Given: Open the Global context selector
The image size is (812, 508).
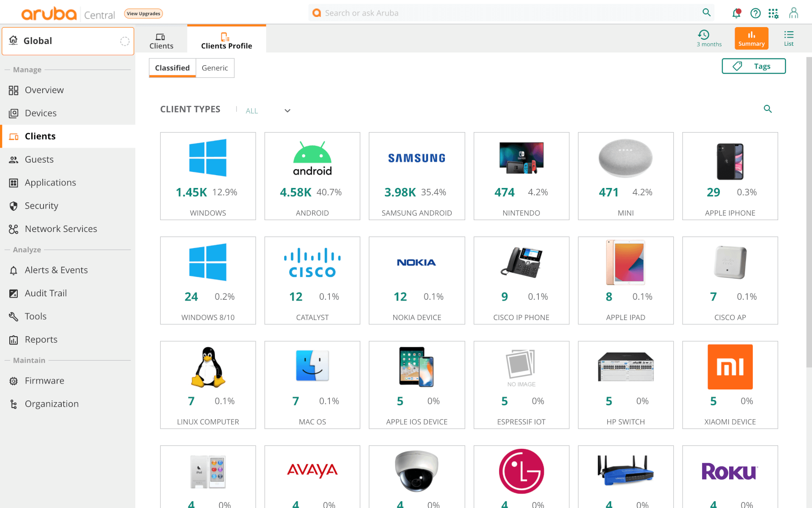Looking at the screenshot, I should (x=68, y=41).
